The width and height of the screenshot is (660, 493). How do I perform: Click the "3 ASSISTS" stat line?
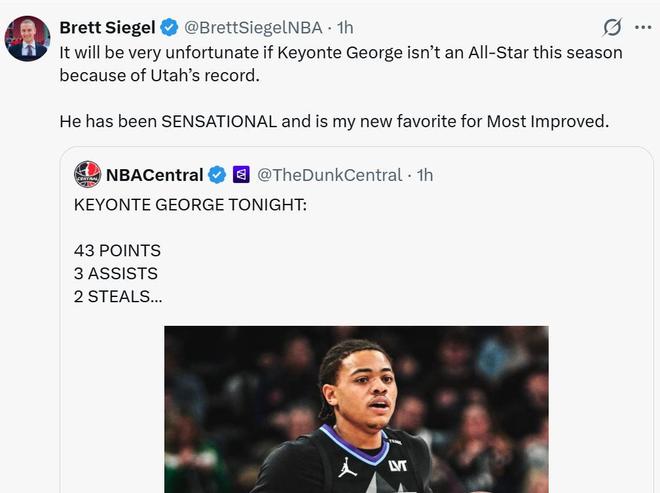pos(116,273)
